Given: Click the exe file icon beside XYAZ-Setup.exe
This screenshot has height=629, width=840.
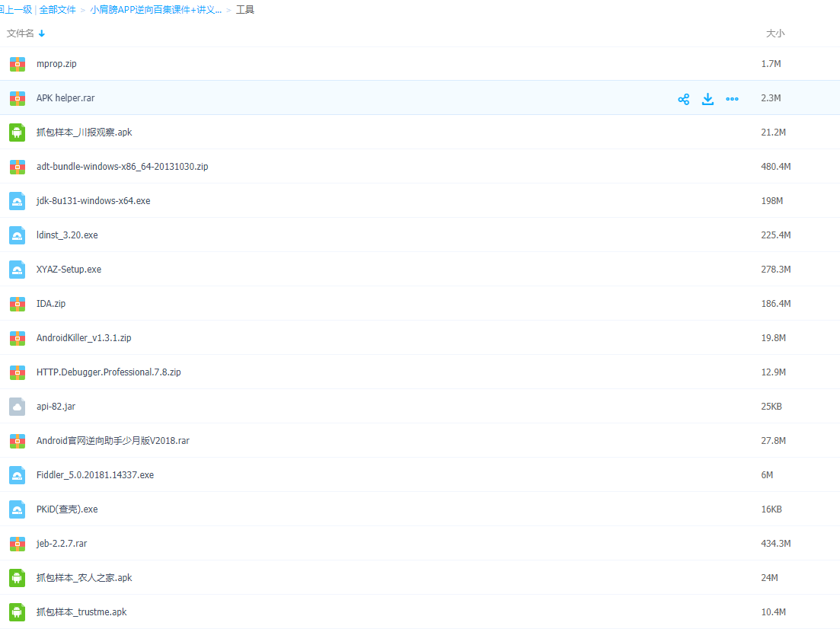Looking at the screenshot, I should [x=18, y=270].
